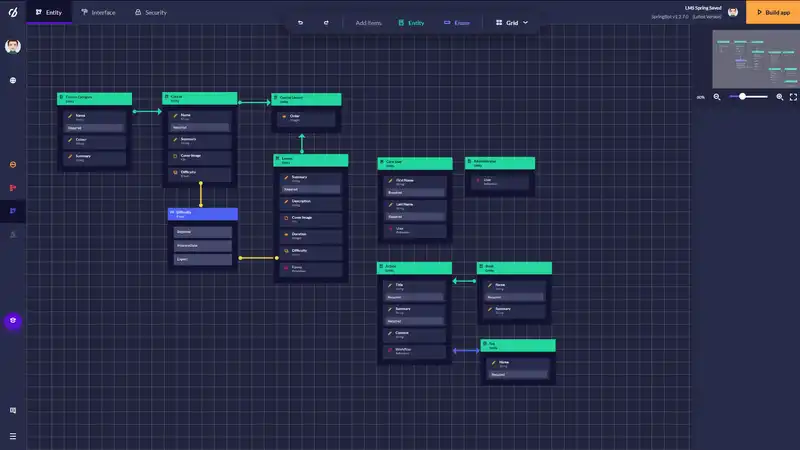Switch to the Security tab
Screen dimensions: 800x450
coord(150,12)
